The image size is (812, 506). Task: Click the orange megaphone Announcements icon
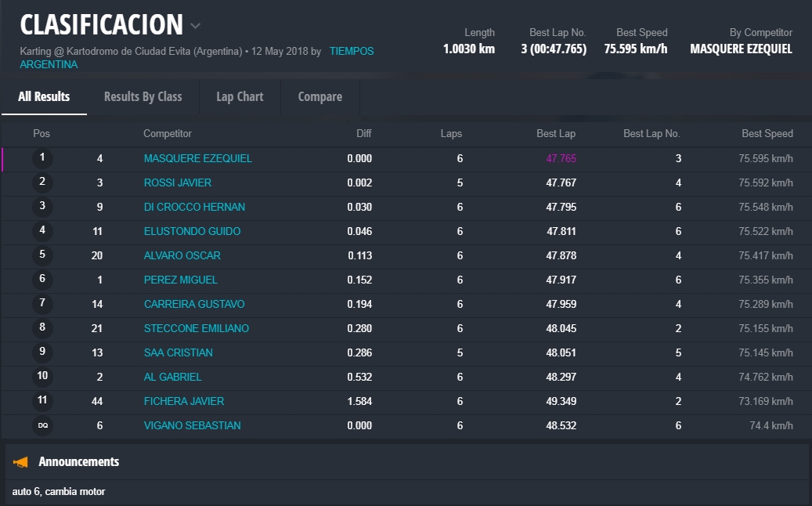pos(21,462)
